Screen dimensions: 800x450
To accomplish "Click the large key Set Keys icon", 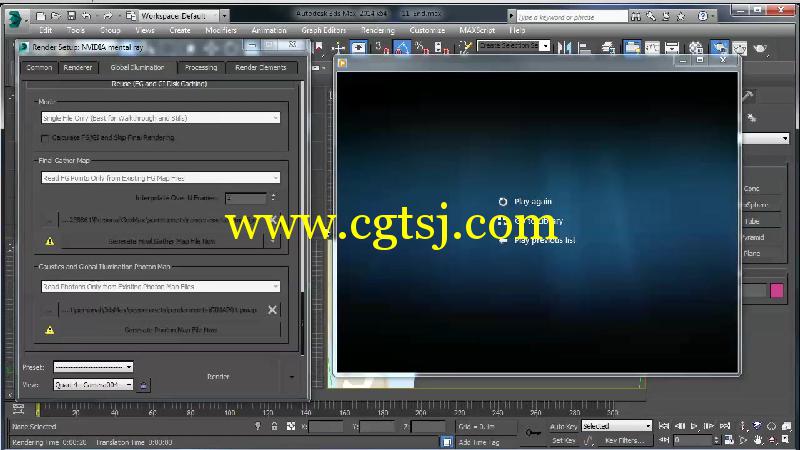I will 533,433.
